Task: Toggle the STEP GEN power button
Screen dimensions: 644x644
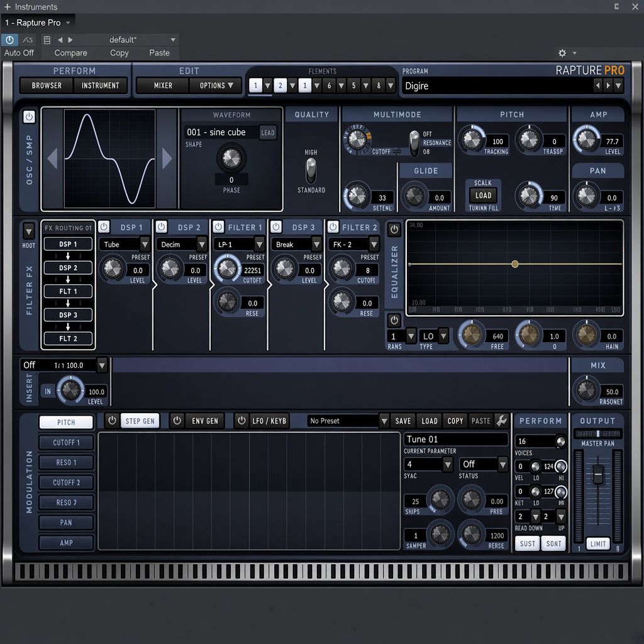Action: point(112,421)
